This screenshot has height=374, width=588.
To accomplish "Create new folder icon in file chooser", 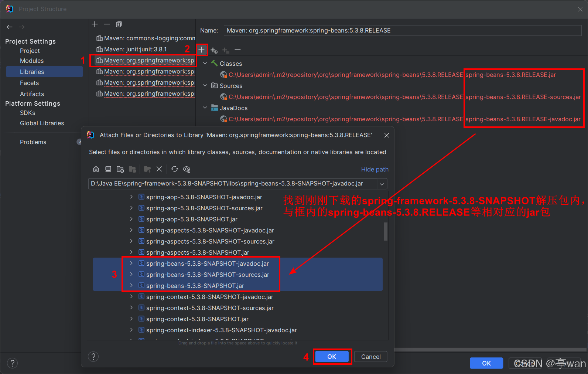I will [x=147, y=169].
